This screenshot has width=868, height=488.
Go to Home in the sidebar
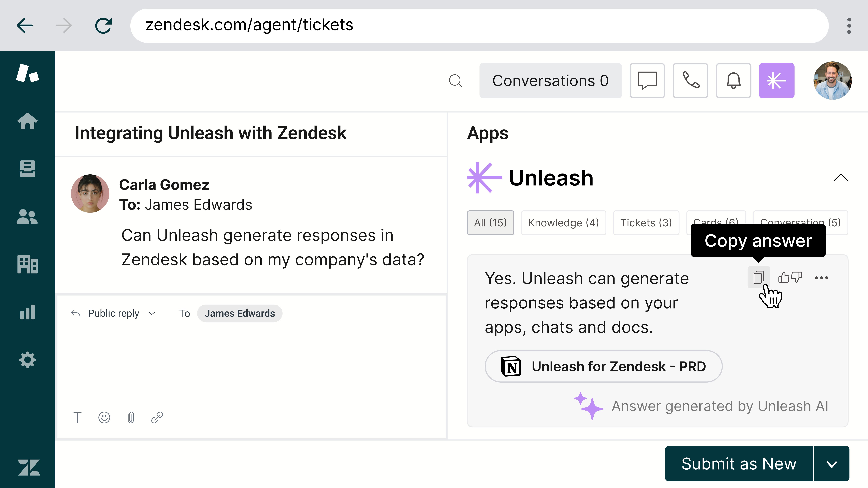click(27, 121)
